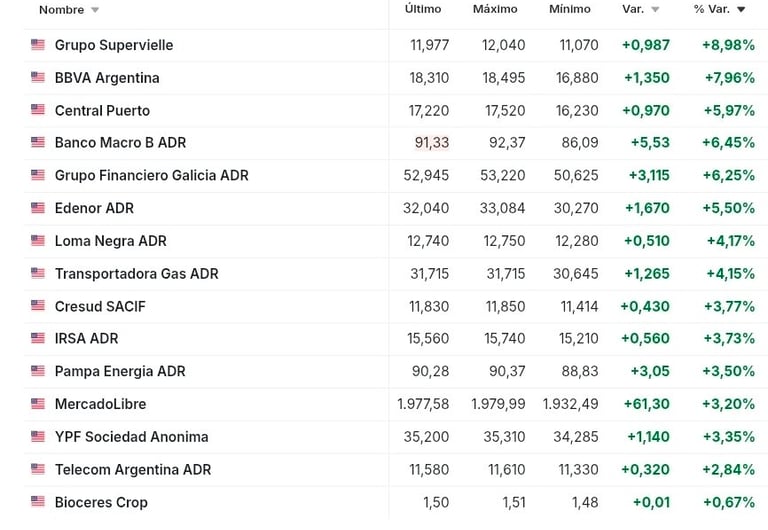The width and height of the screenshot is (768, 530).
Task: Open YPF Sociedad Anonima quote page
Action: 132,436
